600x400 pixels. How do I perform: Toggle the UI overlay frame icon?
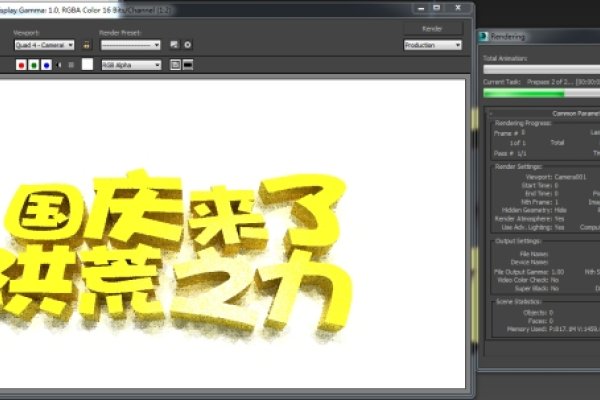pos(175,65)
